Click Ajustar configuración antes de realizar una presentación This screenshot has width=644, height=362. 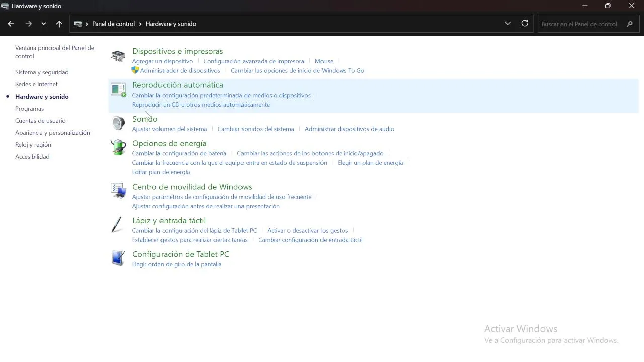click(x=206, y=206)
